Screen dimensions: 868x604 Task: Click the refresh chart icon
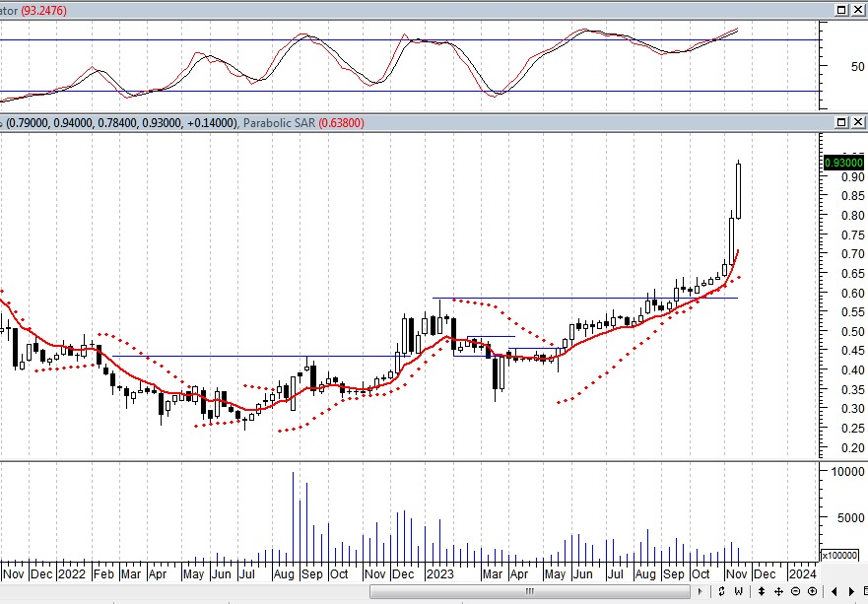(x=722, y=591)
